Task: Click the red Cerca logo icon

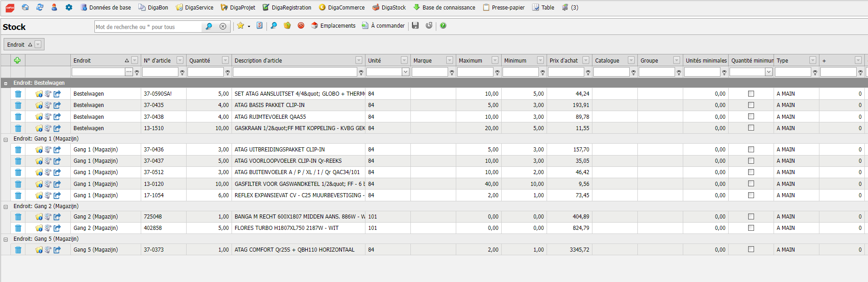Action: (10, 8)
